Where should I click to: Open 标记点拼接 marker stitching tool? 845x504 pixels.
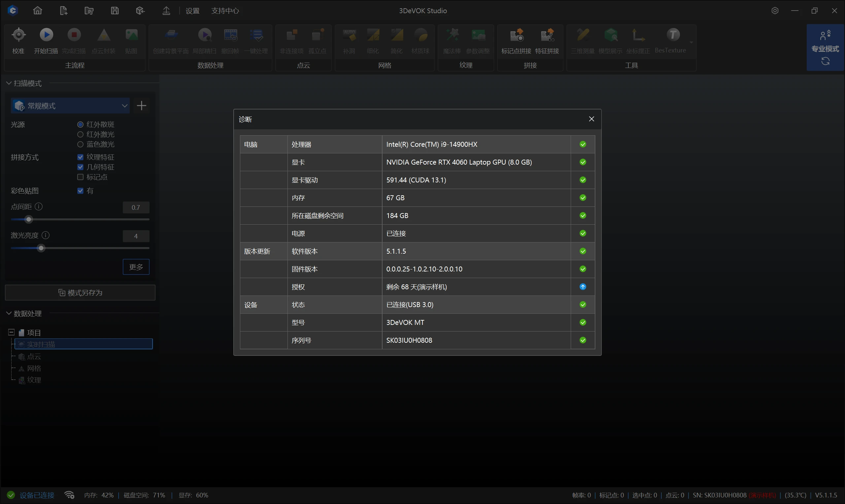516,35
